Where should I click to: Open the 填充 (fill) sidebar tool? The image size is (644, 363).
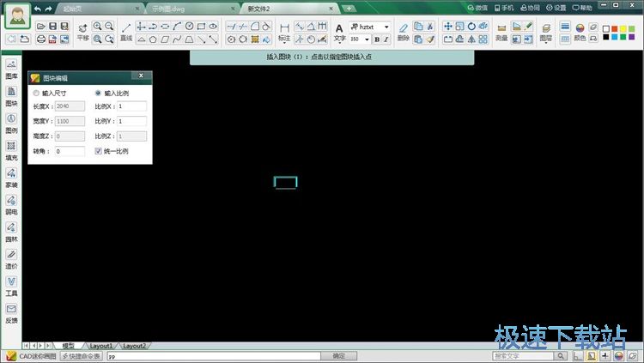11,151
